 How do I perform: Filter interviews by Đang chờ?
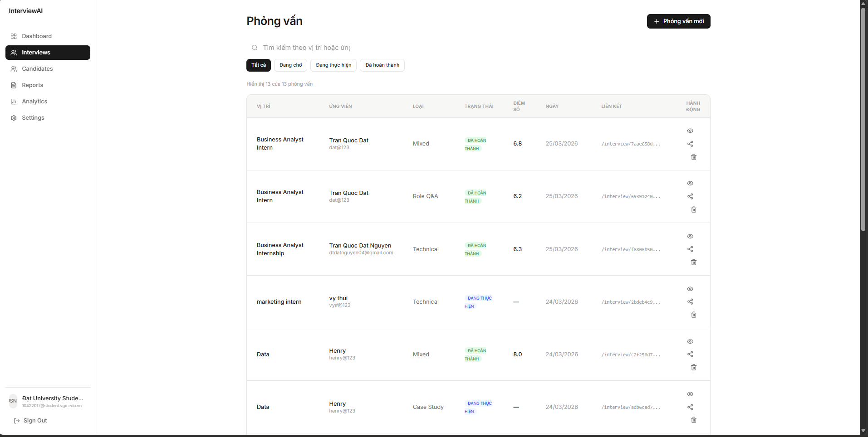click(291, 65)
